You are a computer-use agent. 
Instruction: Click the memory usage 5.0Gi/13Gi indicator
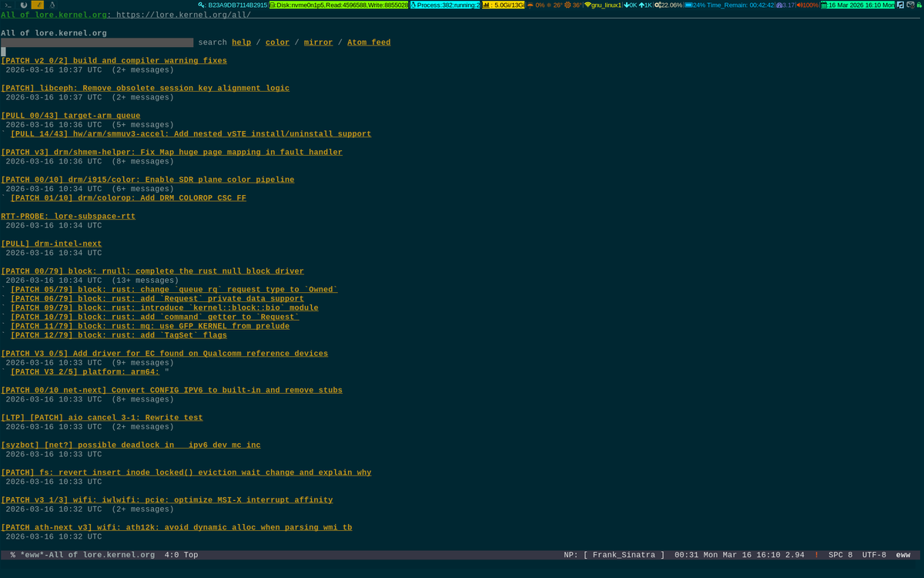(x=504, y=5)
